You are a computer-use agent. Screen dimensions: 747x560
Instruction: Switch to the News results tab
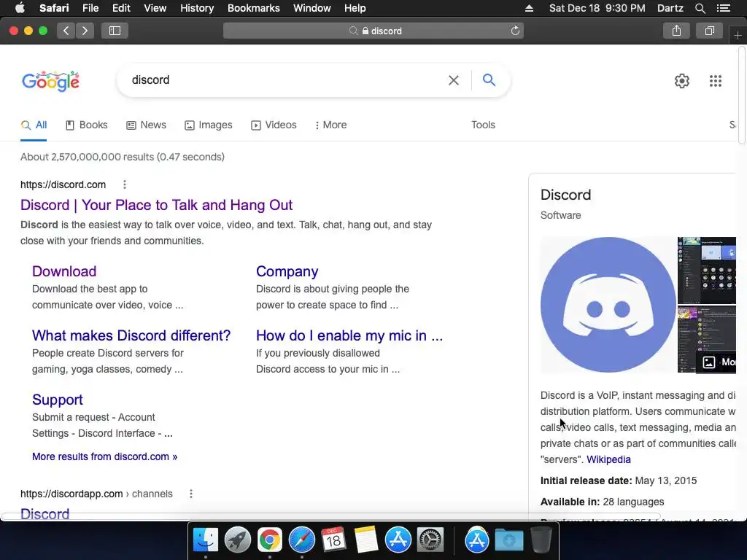[x=146, y=125]
